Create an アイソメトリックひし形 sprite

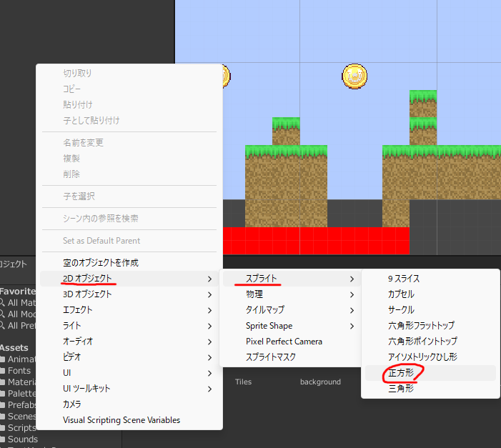click(x=430, y=357)
